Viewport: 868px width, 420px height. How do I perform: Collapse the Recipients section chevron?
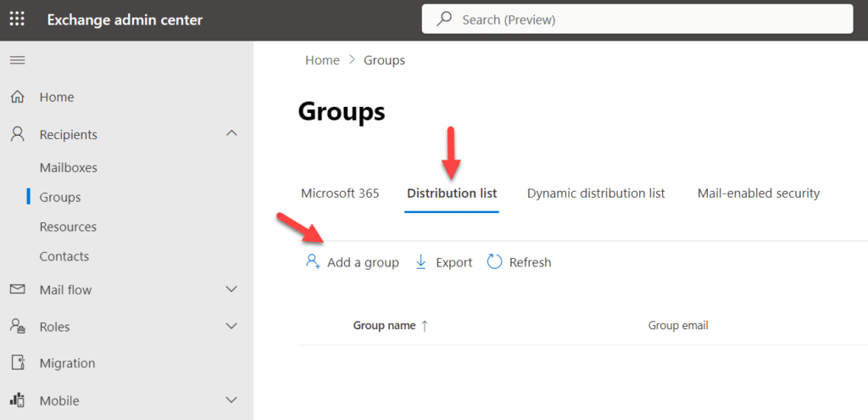(x=232, y=134)
